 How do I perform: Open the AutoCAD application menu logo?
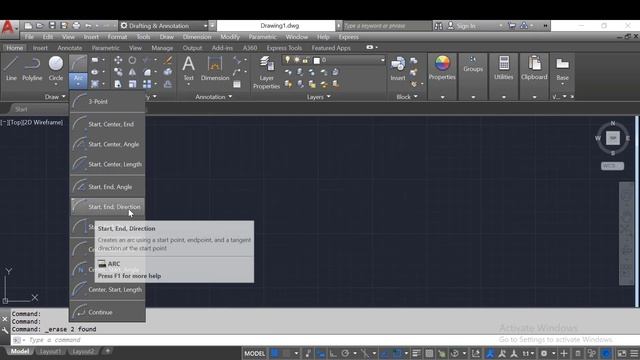(8, 28)
